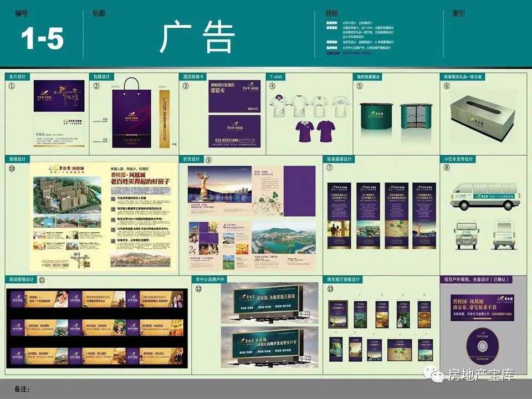Select the purple round-neck T-shirt image

click(x=326, y=131)
